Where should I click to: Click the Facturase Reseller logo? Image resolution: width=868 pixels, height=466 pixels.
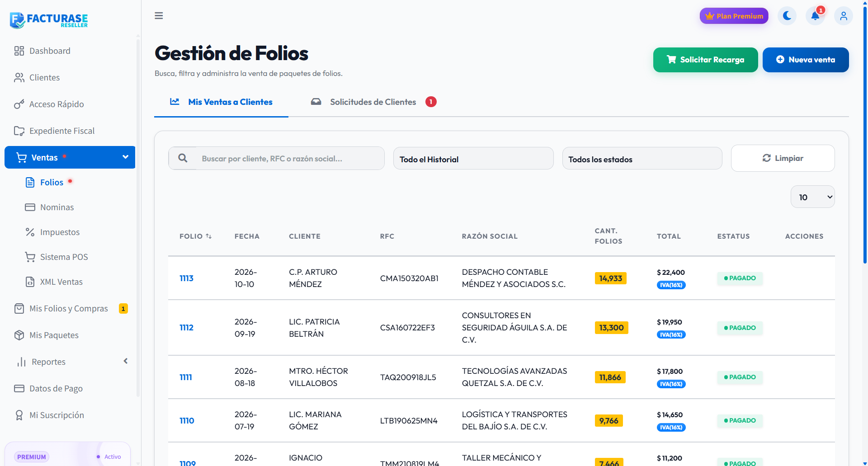point(49,20)
